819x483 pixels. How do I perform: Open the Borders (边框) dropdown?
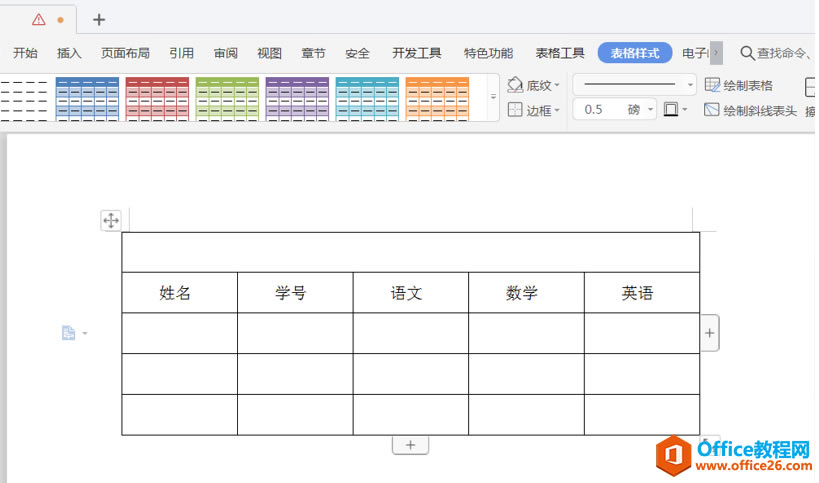(x=534, y=110)
